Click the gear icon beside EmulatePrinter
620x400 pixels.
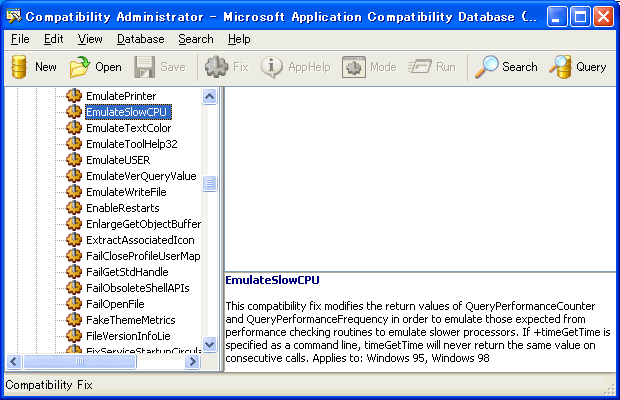click(74, 96)
